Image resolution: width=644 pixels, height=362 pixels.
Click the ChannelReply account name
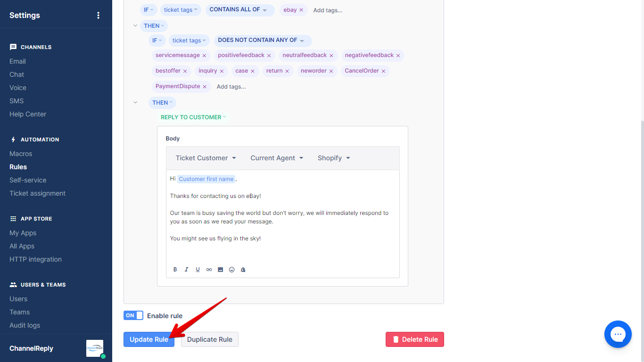coord(31,348)
